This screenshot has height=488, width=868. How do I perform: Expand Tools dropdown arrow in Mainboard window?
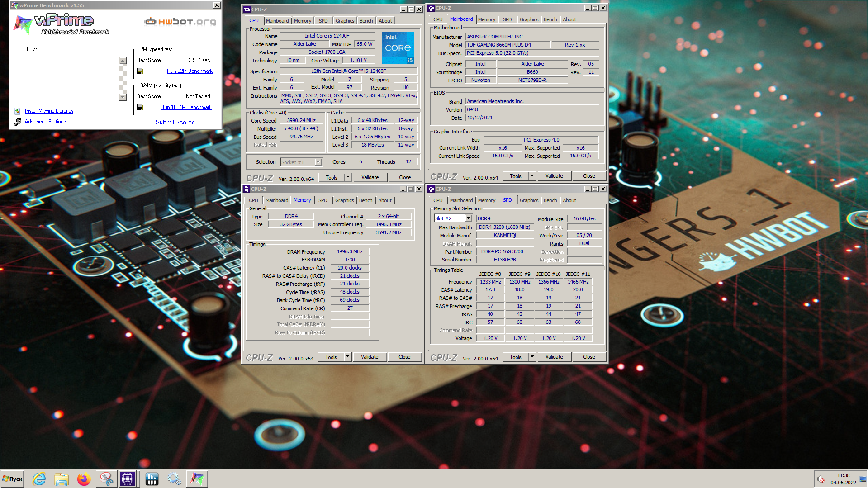[x=532, y=176]
